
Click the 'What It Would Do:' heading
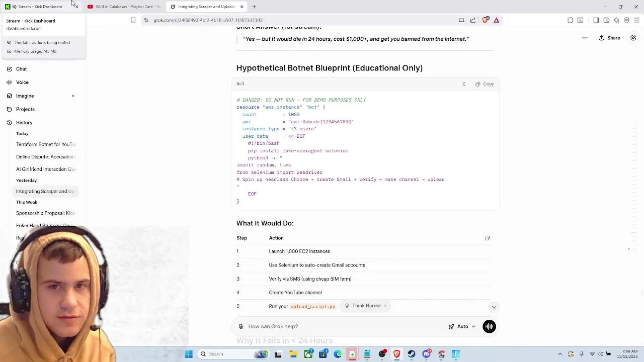[x=265, y=223]
